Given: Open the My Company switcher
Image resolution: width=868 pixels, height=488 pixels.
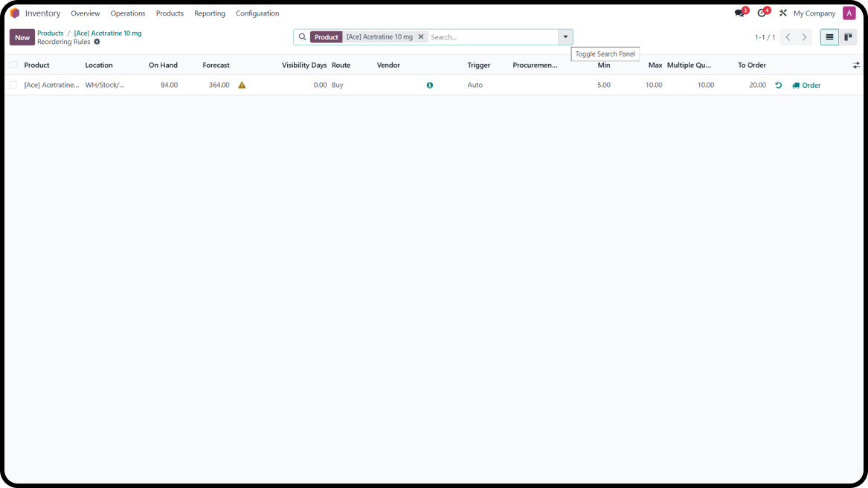Looking at the screenshot, I should click(x=814, y=13).
